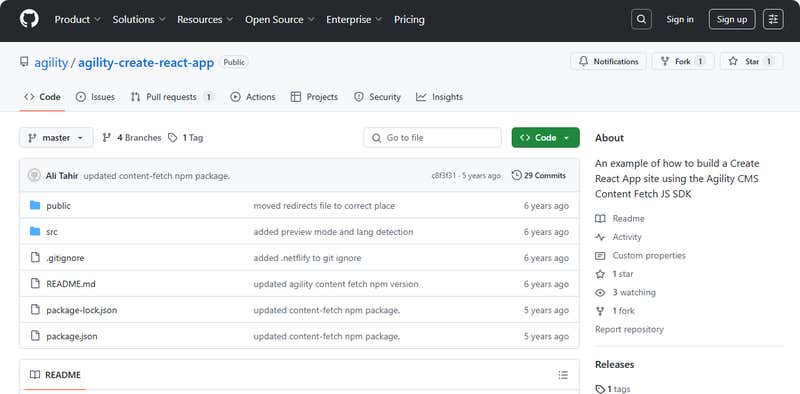Open the master branch dropdown
This screenshot has height=394, width=800.
tap(56, 137)
